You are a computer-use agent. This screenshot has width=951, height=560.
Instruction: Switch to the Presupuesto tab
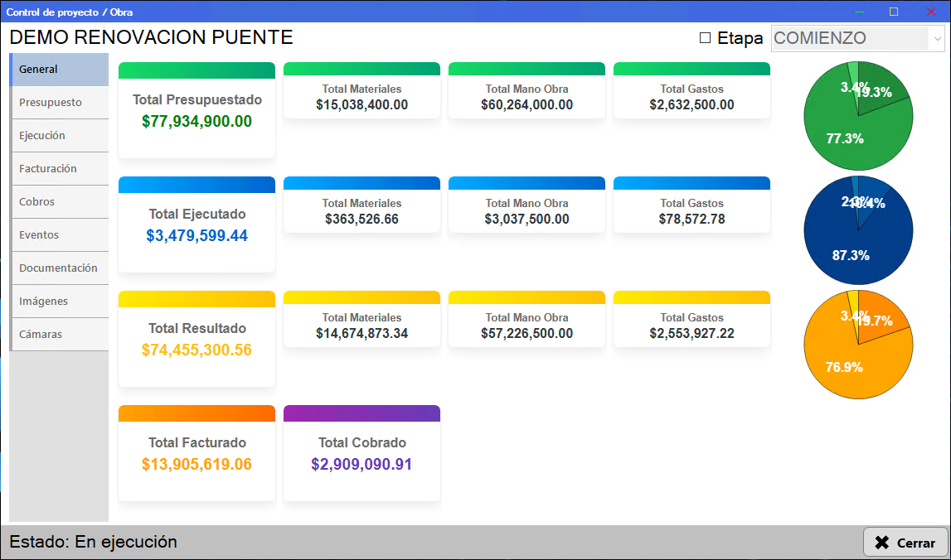tap(51, 103)
